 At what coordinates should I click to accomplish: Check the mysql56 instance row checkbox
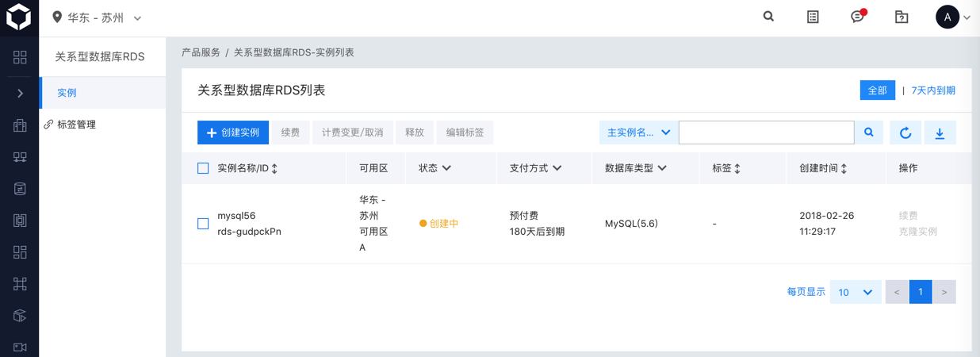pyautogui.click(x=203, y=224)
